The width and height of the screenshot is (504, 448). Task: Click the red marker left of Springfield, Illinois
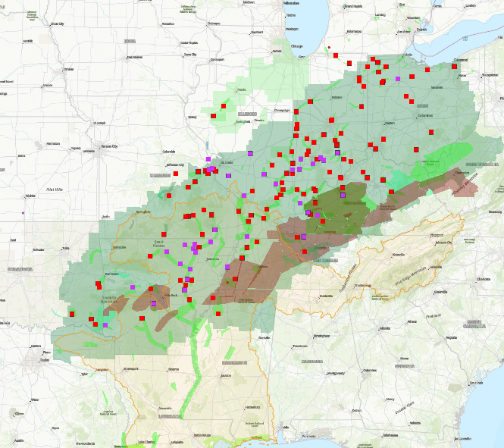[x=214, y=116]
